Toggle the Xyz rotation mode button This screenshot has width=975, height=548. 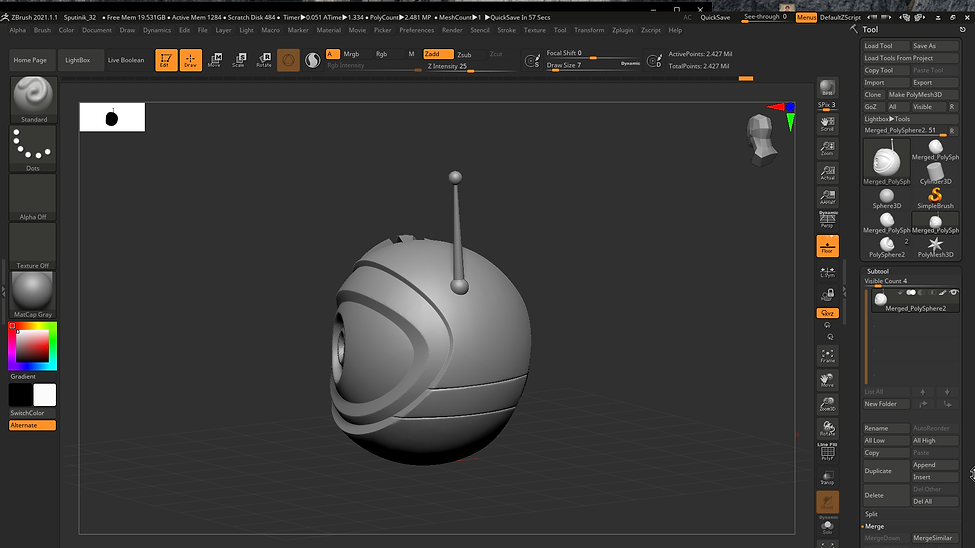point(827,313)
